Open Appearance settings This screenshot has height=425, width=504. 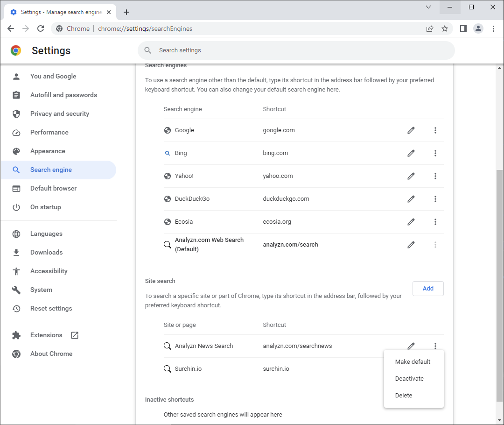coord(58,151)
